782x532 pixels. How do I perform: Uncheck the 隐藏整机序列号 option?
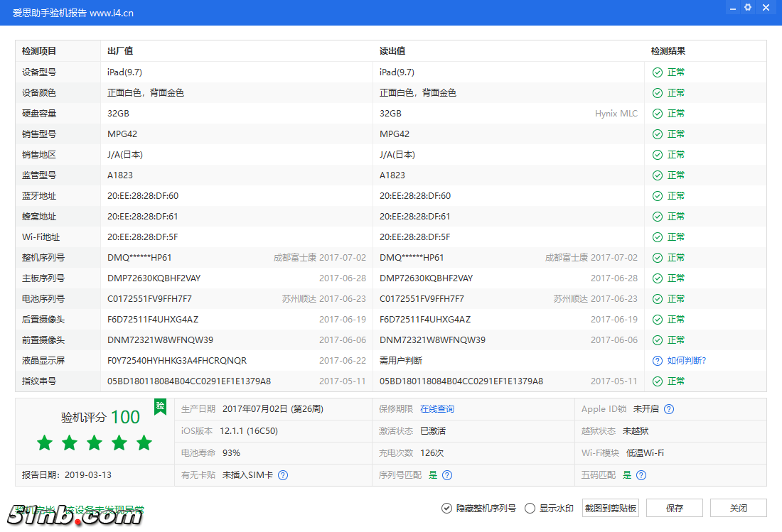pos(446,508)
